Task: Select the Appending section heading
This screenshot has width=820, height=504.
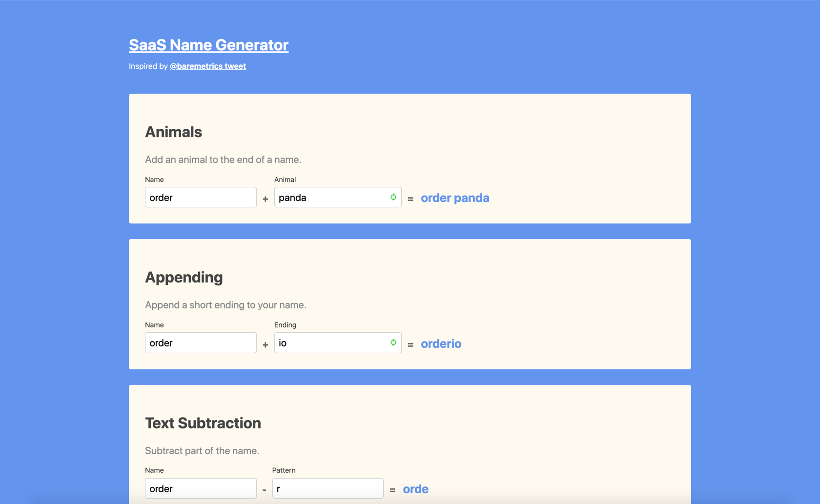Action: pos(184,277)
